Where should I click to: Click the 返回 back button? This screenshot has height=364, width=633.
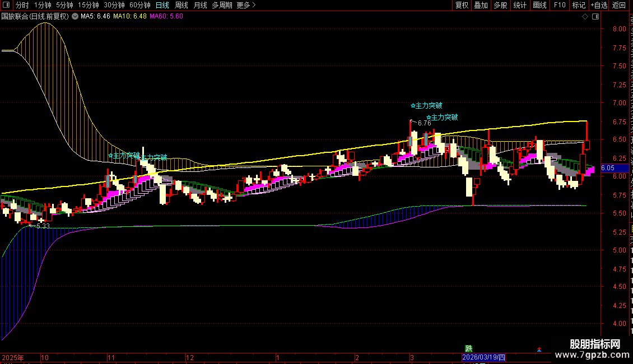tap(619, 5)
